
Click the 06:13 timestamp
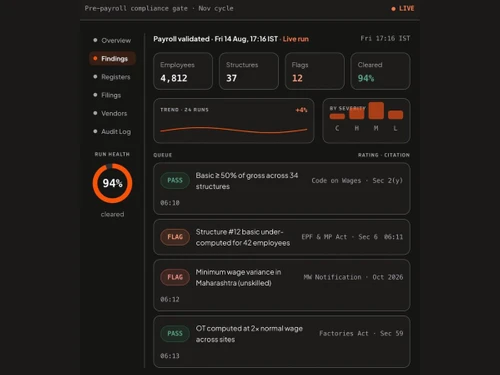click(x=170, y=356)
